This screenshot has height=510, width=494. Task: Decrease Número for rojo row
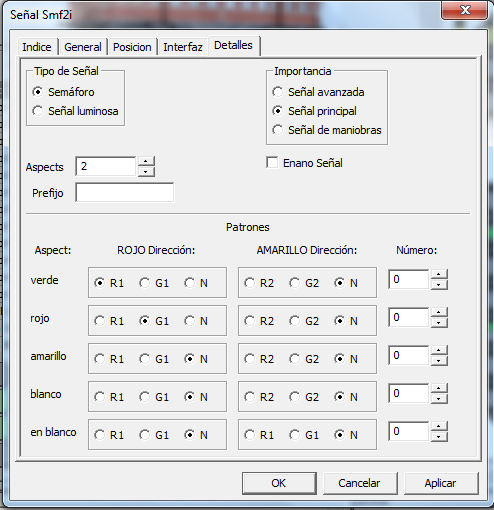(439, 323)
